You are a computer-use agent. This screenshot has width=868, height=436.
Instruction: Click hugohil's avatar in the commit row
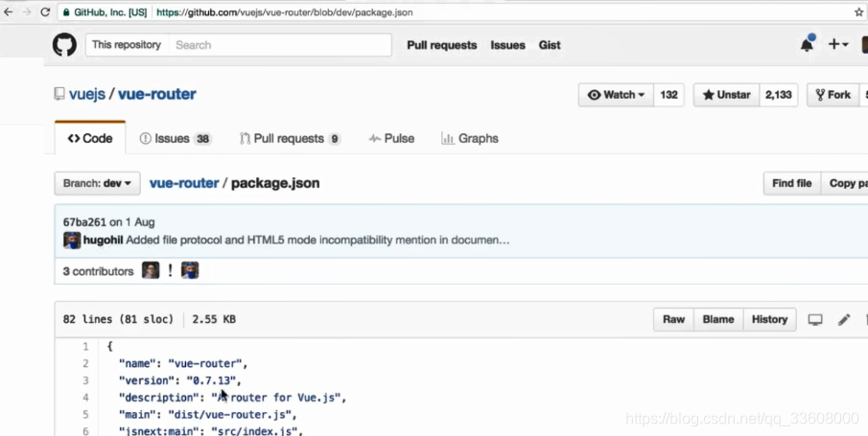[x=72, y=241]
